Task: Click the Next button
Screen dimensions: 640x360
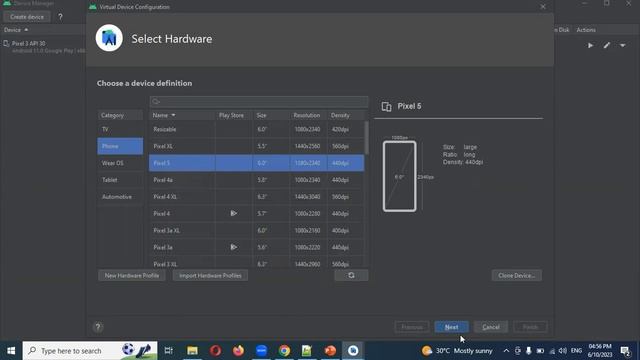Action: [x=451, y=327]
